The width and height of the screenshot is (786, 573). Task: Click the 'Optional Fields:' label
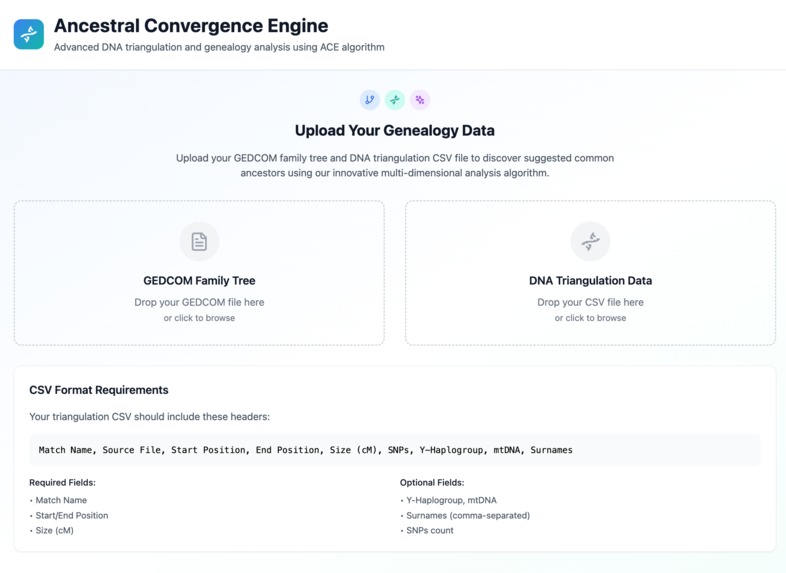432,482
